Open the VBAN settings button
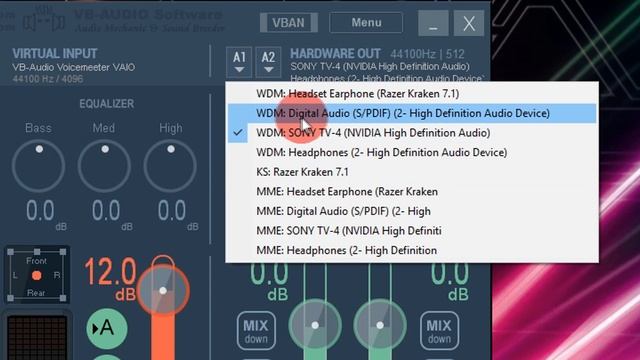 point(289,22)
